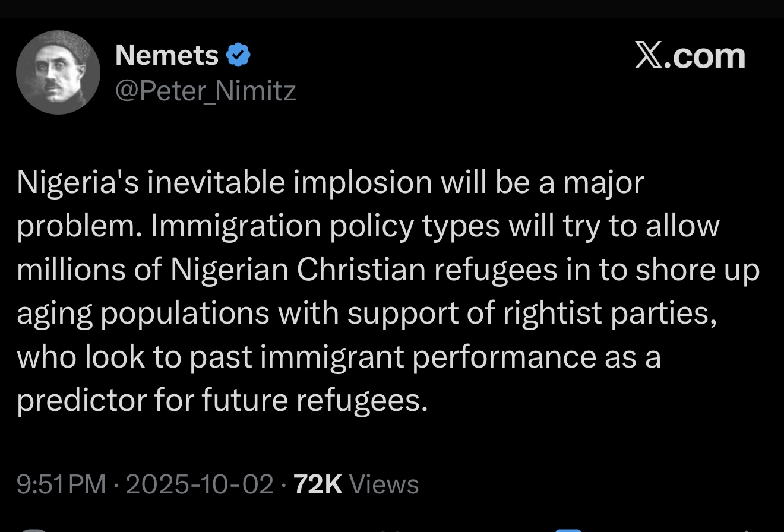Click the word "predictor" in the last line
Viewport: 784px width, 532px height.
(81, 400)
